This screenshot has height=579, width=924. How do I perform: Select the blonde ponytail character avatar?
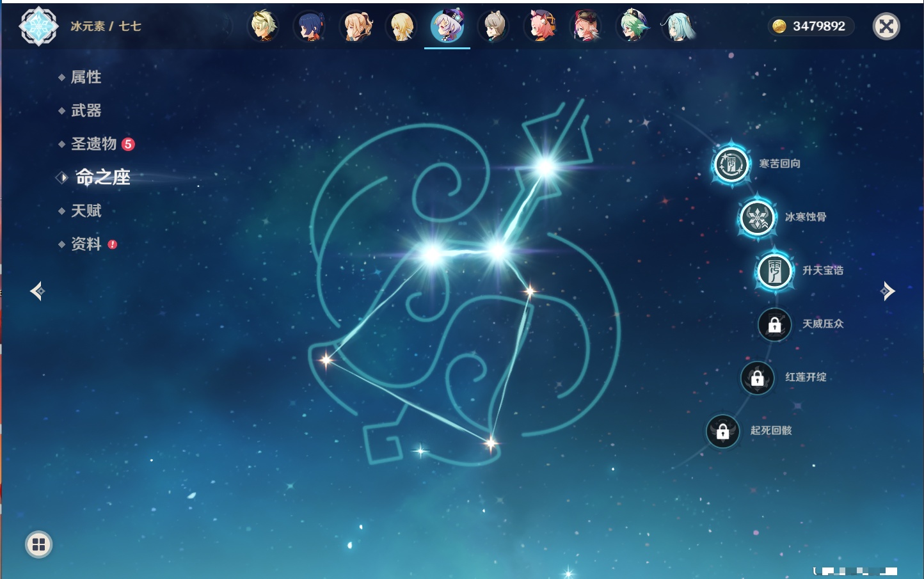(x=356, y=26)
